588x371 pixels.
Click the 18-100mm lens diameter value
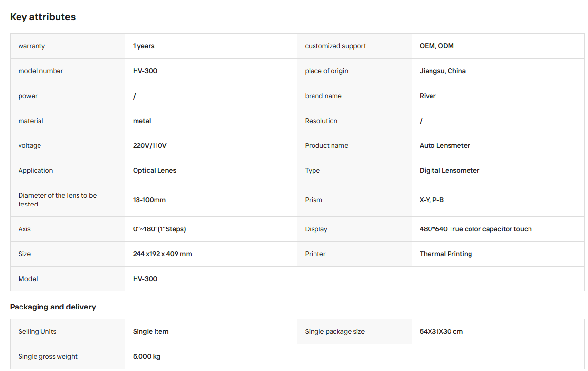click(x=150, y=200)
